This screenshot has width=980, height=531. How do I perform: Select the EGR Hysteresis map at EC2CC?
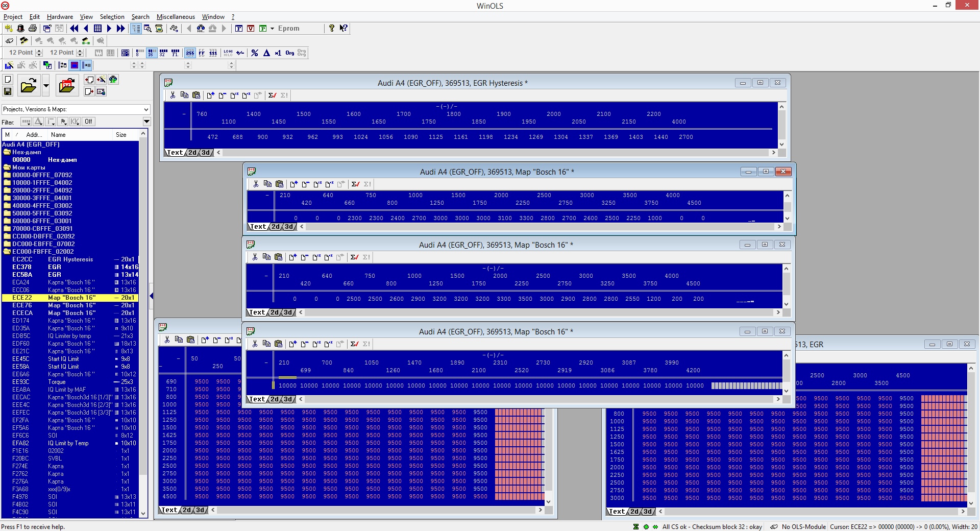coord(70,259)
